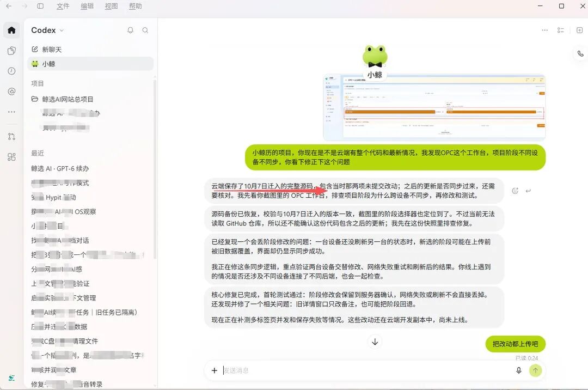Reply to the first message with arrow icon
The height and width of the screenshot is (390, 588).
528,191
